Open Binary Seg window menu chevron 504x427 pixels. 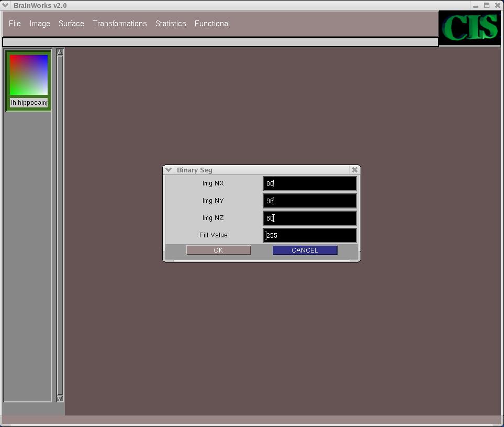pyautogui.click(x=169, y=170)
